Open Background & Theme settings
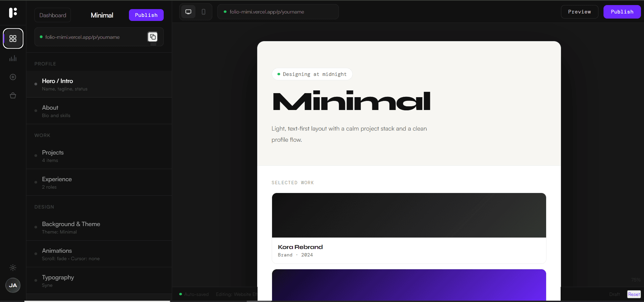 pos(99,227)
